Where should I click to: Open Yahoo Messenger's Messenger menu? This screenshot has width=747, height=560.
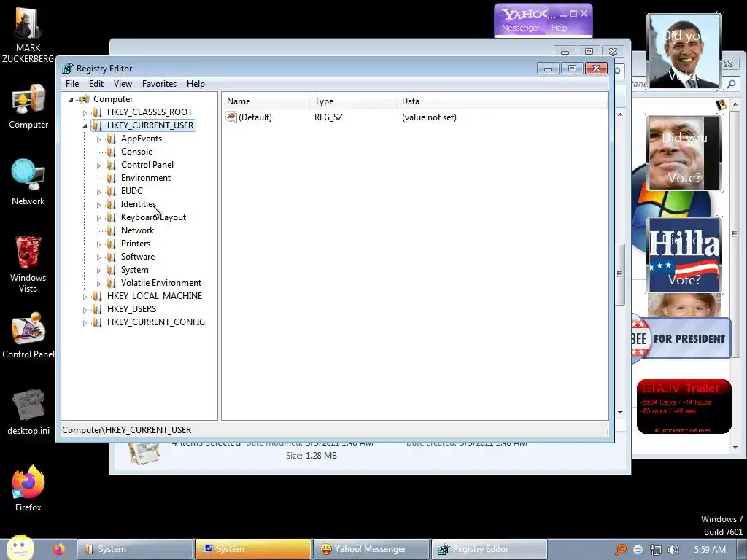coord(520,28)
